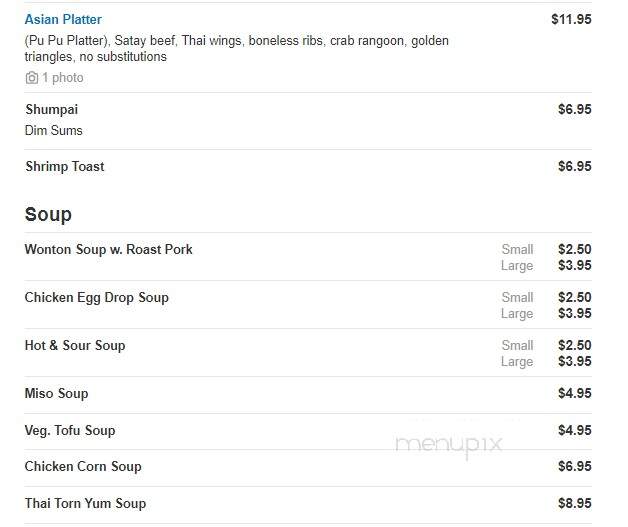Select Thai Tom Yum Soup item

(x=85, y=503)
